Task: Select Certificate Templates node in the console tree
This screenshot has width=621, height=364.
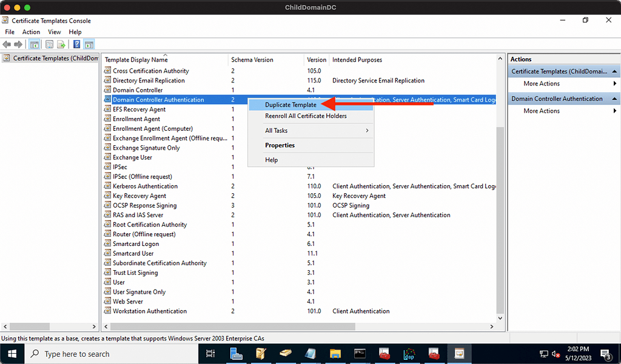Action: (x=55, y=58)
